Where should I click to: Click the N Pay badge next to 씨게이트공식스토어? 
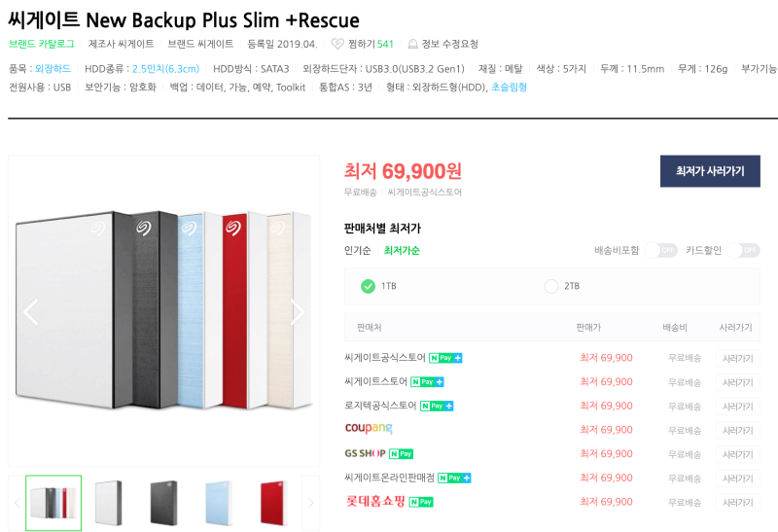pyautogui.click(x=445, y=358)
